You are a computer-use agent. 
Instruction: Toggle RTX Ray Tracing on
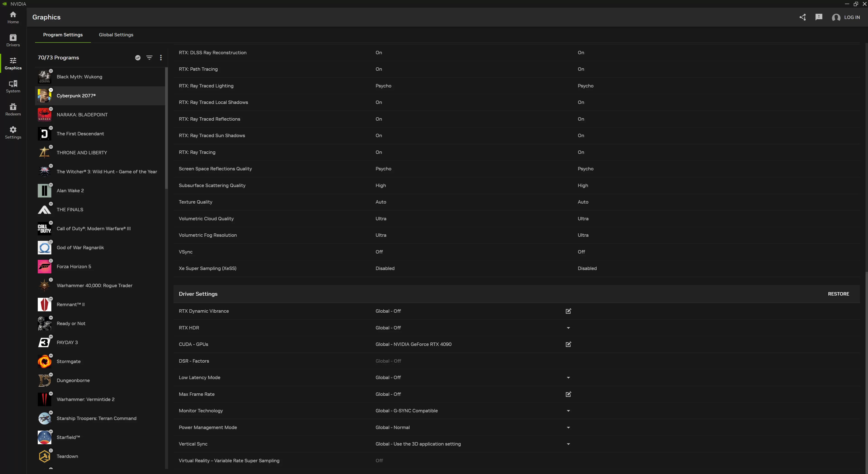click(580, 152)
